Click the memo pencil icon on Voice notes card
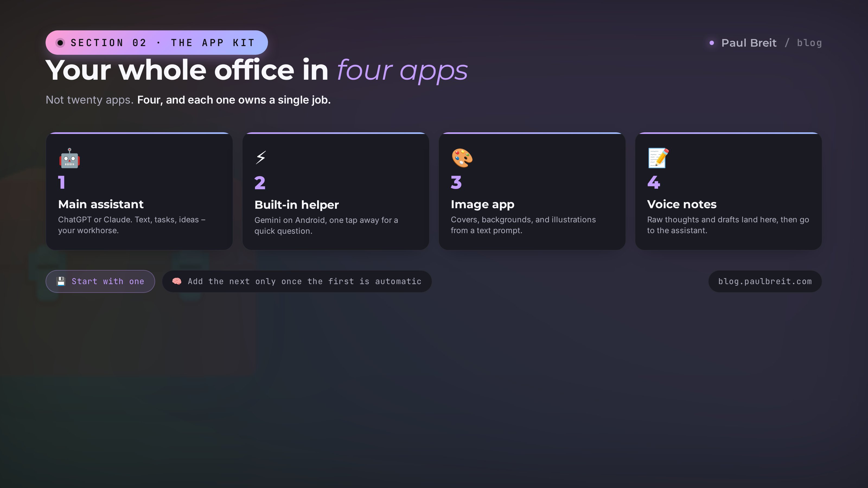The image size is (868, 488). 658,158
